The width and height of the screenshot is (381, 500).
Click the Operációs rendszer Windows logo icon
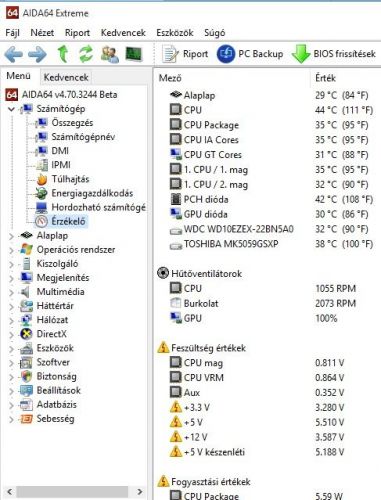[26, 250]
